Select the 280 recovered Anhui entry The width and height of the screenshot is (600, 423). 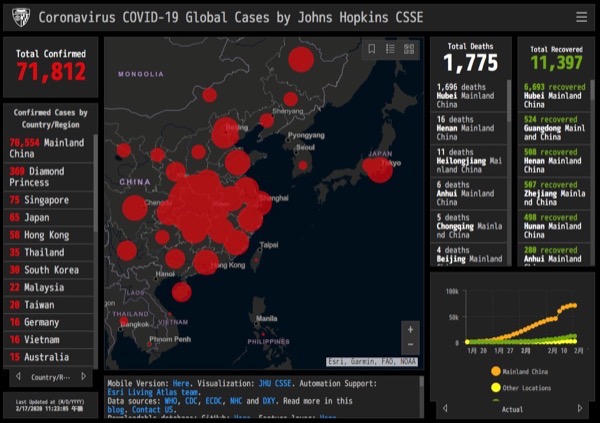click(x=554, y=255)
